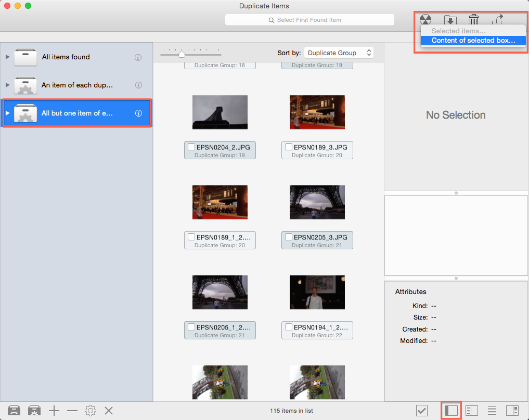Adjust the thumbnail size slider
The image size is (529, 420).
click(x=182, y=54)
